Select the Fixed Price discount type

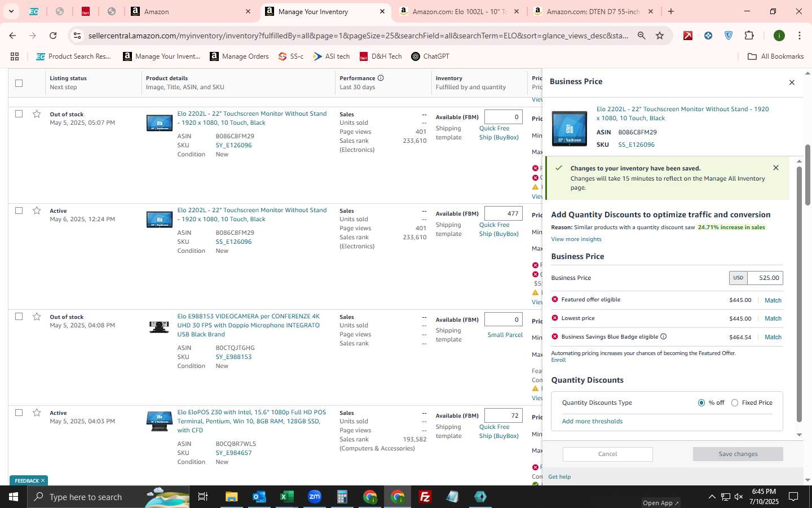point(735,402)
